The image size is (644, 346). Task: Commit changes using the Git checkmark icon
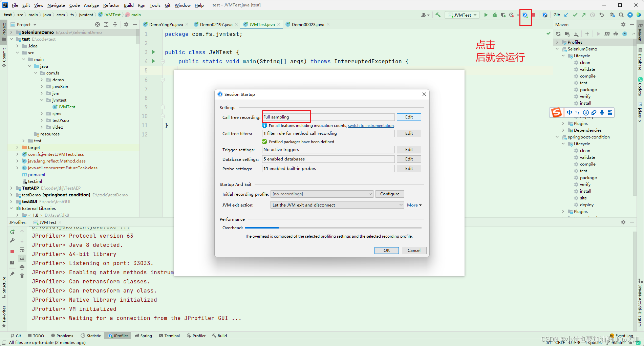point(575,15)
